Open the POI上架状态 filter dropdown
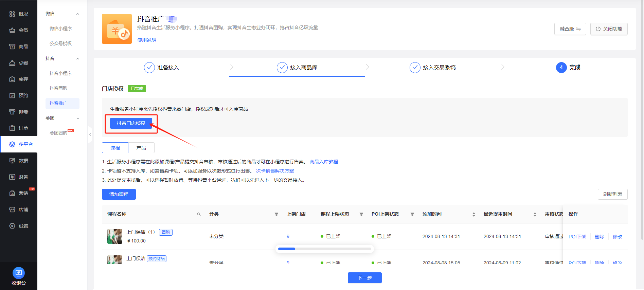 (412, 214)
